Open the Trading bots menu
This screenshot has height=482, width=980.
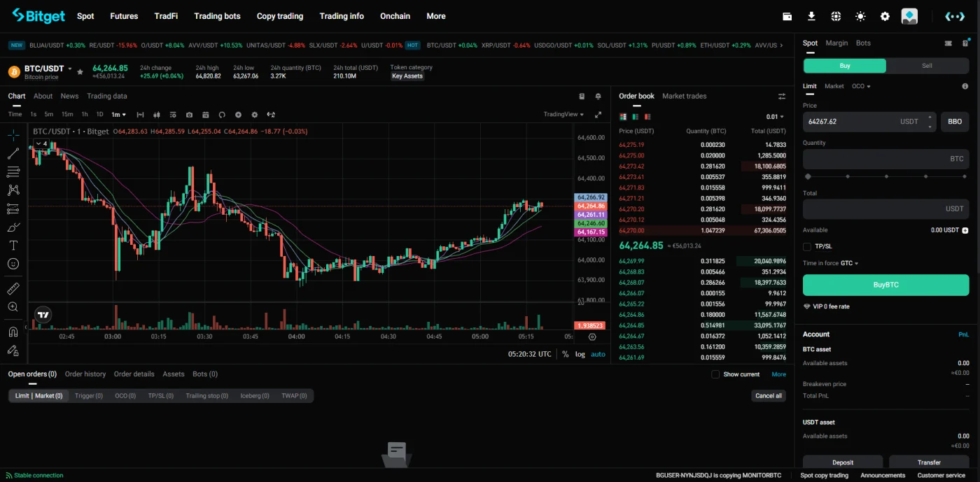tap(217, 16)
